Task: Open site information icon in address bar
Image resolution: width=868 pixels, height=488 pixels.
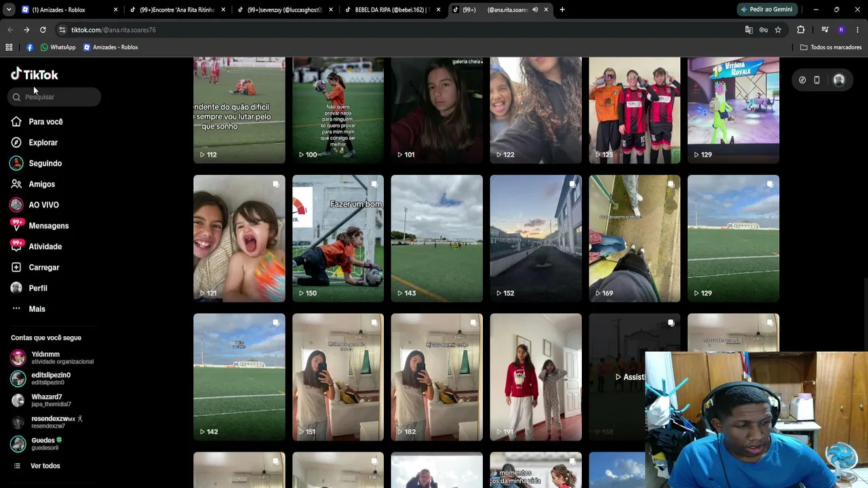Action: (62, 30)
